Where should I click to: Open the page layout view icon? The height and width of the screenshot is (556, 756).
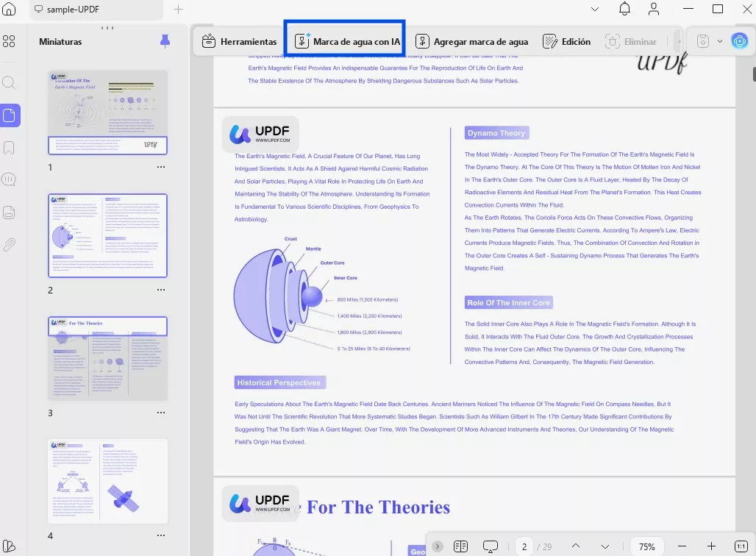[460, 546]
